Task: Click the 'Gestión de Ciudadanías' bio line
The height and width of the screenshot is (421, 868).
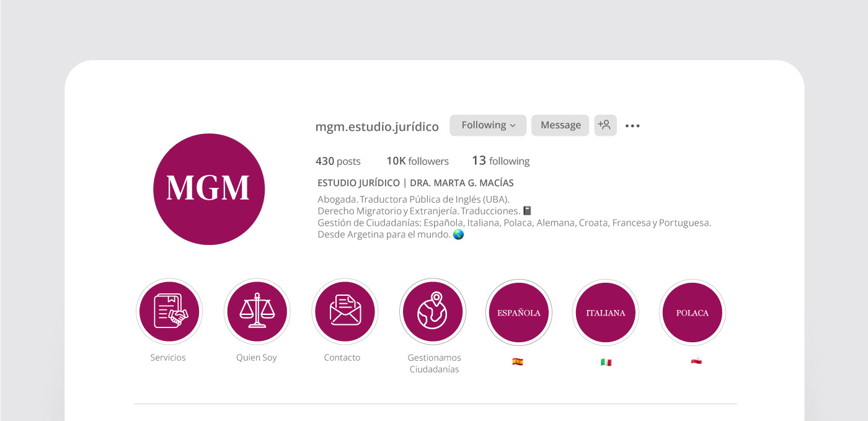Action: coord(514,223)
